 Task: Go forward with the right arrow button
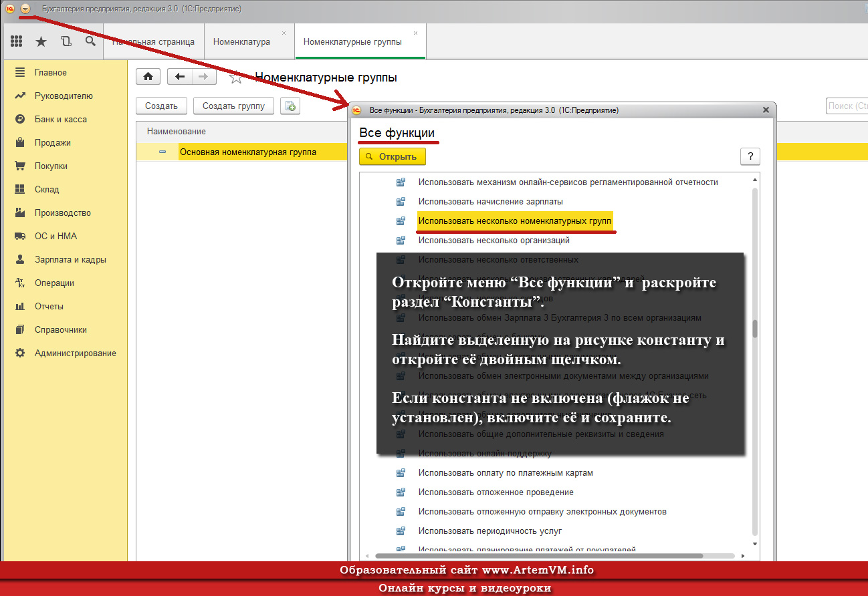point(204,77)
